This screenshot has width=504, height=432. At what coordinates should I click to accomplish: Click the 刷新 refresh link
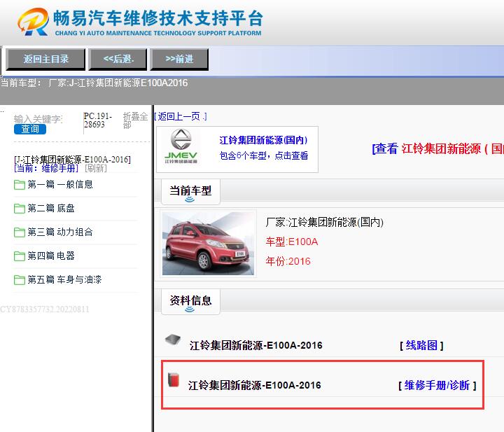click(96, 168)
